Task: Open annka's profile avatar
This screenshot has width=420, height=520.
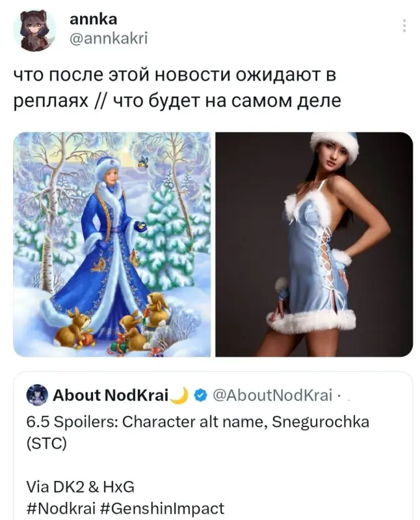Action: (34, 31)
